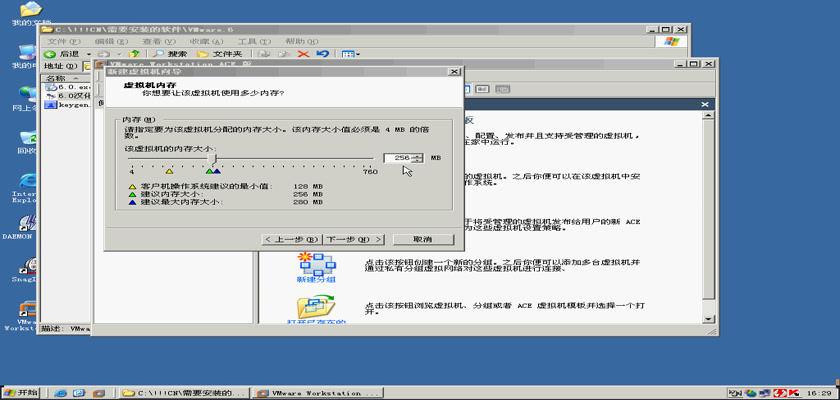Click the red Delete icon in Explorer
The height and width of the screenshot is (400, 840).
[304, 54]
